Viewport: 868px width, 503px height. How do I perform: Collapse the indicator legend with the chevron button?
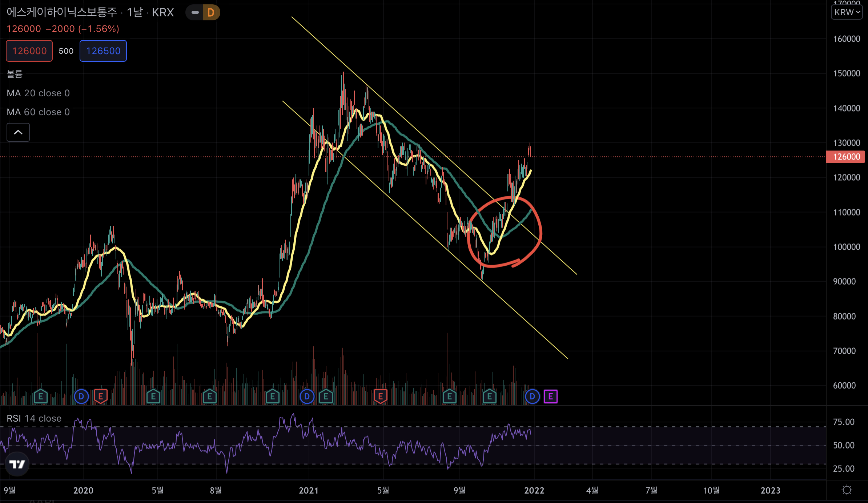(x=18, y=132)
